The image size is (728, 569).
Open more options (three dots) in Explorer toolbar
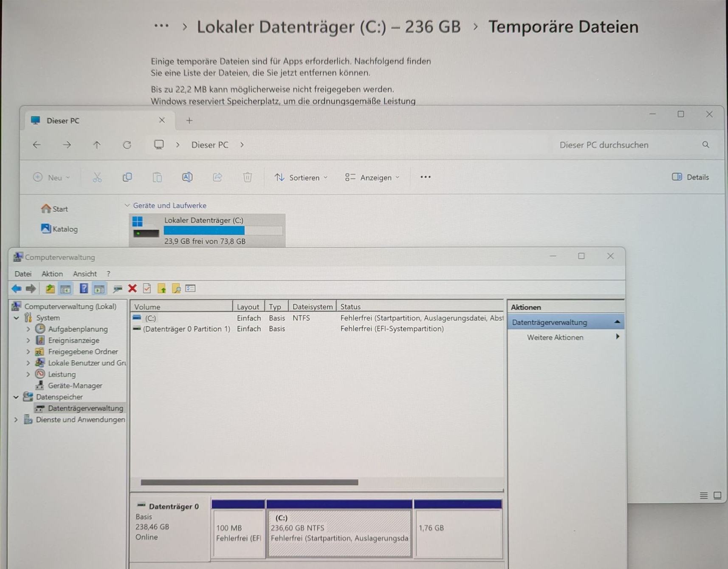[426, 177]
